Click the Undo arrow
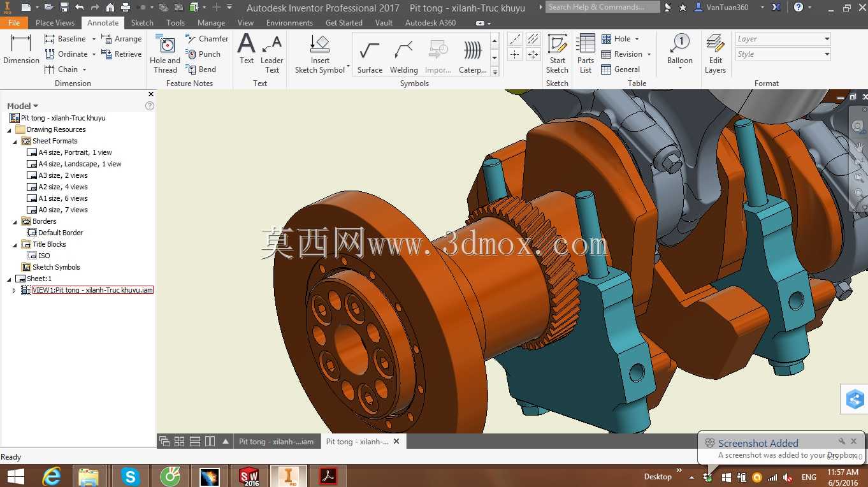The width and height of the screenshot is (868, 487). [80, 8]
